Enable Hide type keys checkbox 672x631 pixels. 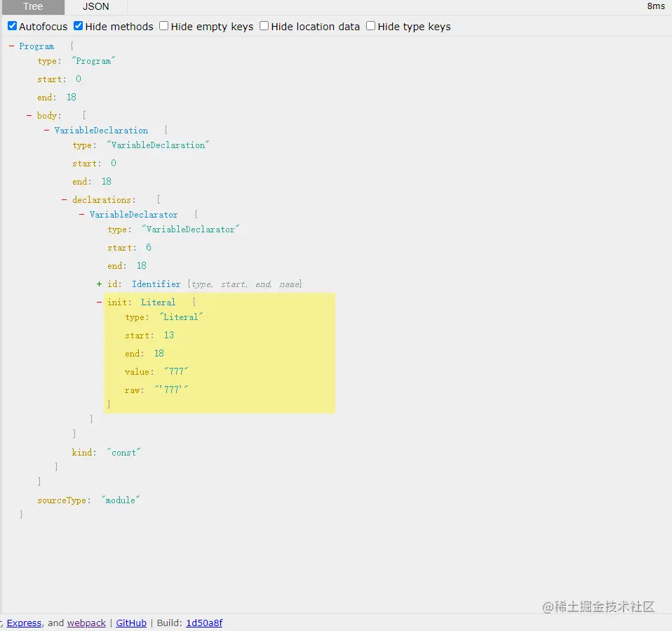tap(370, 26)
